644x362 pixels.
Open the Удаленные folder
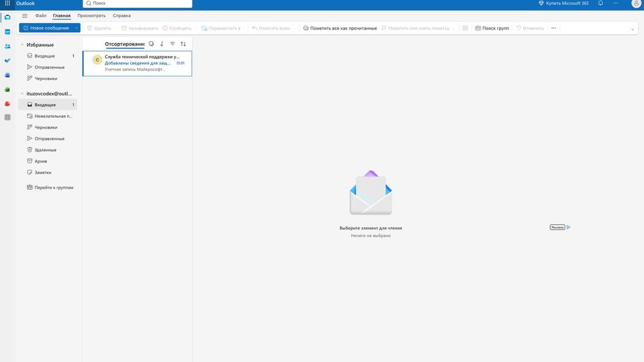tap(48, 150)
